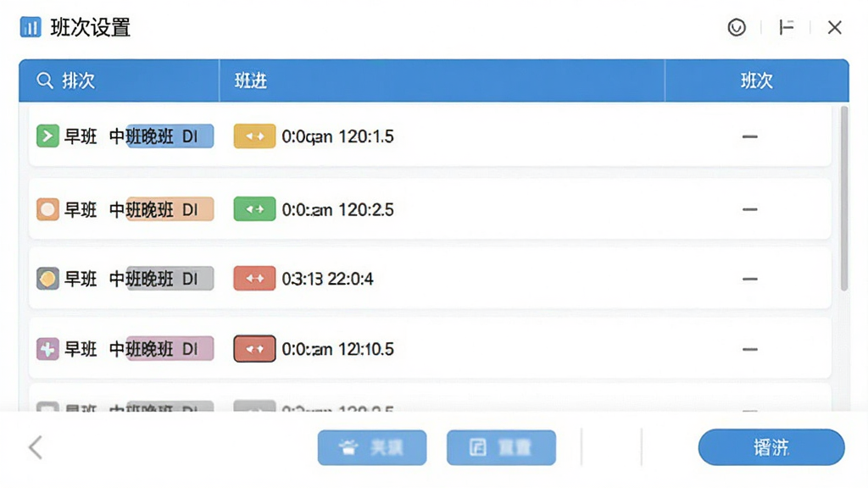Click the dash button in the 120:1.5 row
The height and width of the screenshot is (488, 868).
[x=749, y=136]
